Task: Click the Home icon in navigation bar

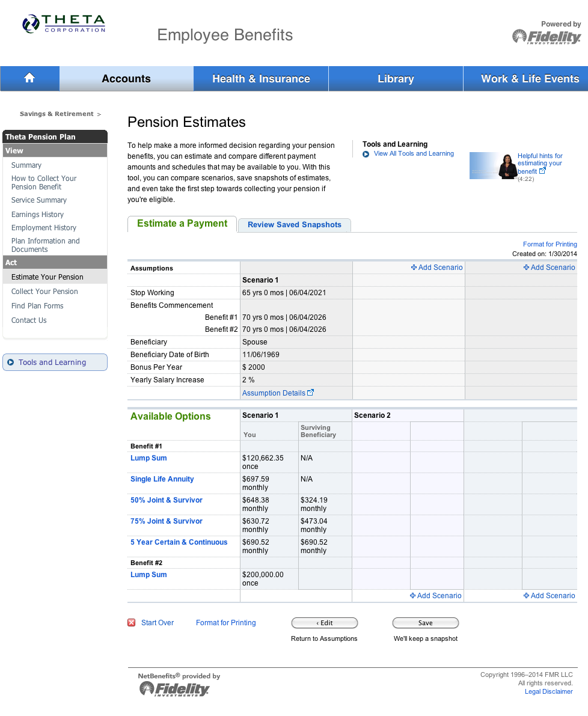Action: pos(29,78)
